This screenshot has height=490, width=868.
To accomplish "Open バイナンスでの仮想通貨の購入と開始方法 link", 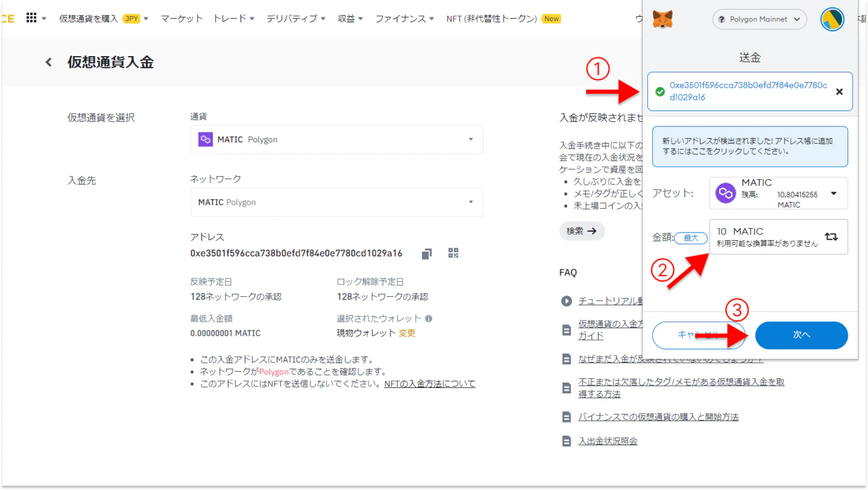I will tap(658, 417).
